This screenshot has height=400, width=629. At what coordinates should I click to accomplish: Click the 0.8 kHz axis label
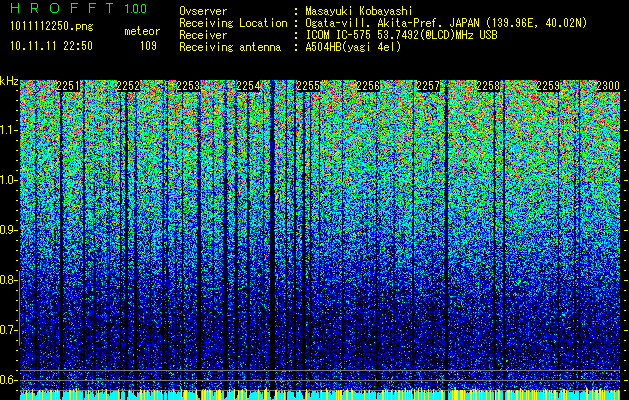tap(8, 280)
